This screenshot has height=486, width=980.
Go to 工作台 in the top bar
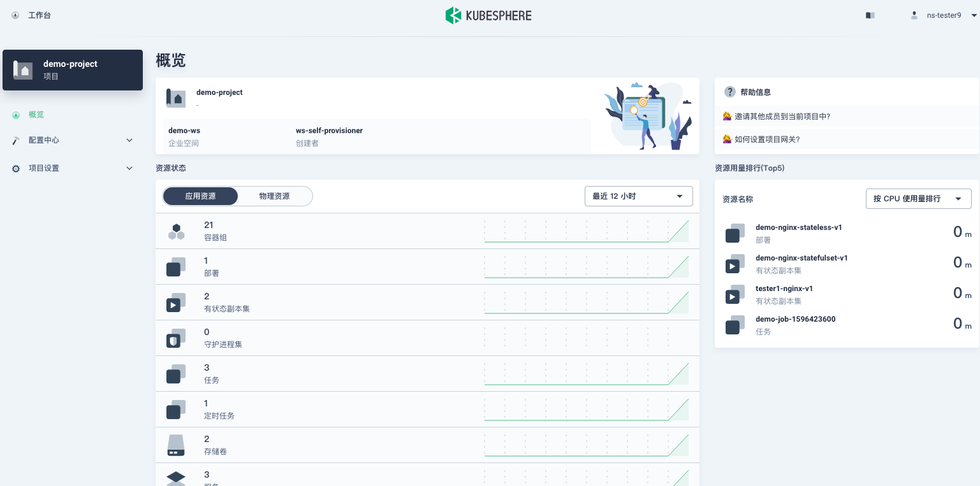(x=40, y=15)
